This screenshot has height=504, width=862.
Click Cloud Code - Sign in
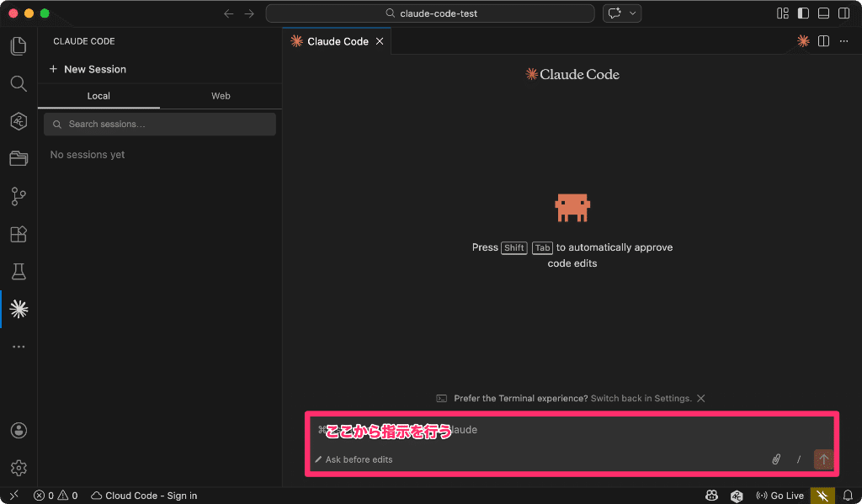tap(144, 496)
